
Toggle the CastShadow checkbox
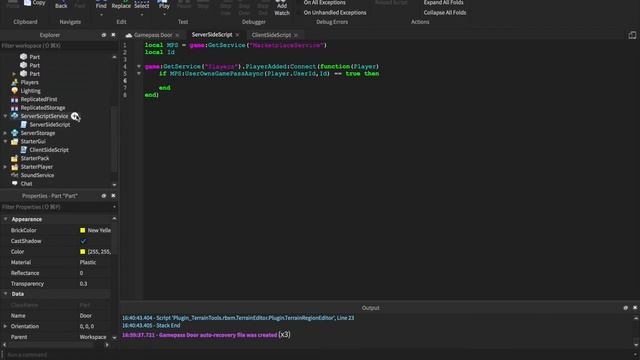[83, 241]
